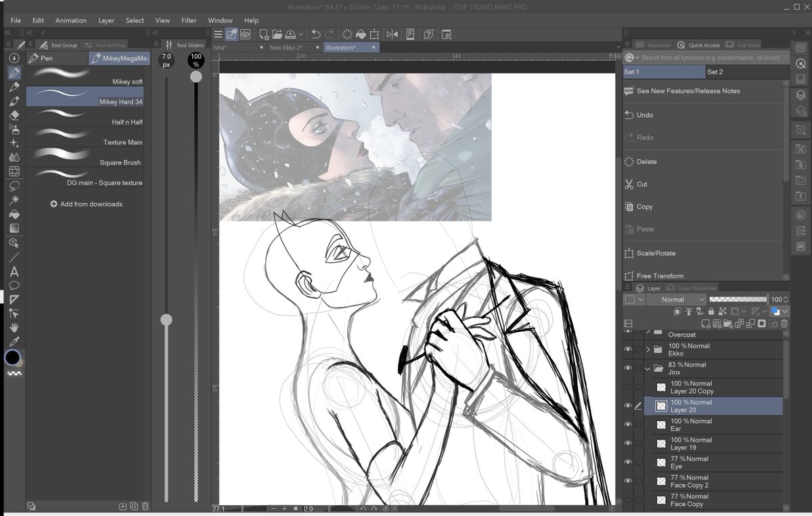Click Undo arrow in command bar
Screen dimensions: 812x516
point(316,35)
